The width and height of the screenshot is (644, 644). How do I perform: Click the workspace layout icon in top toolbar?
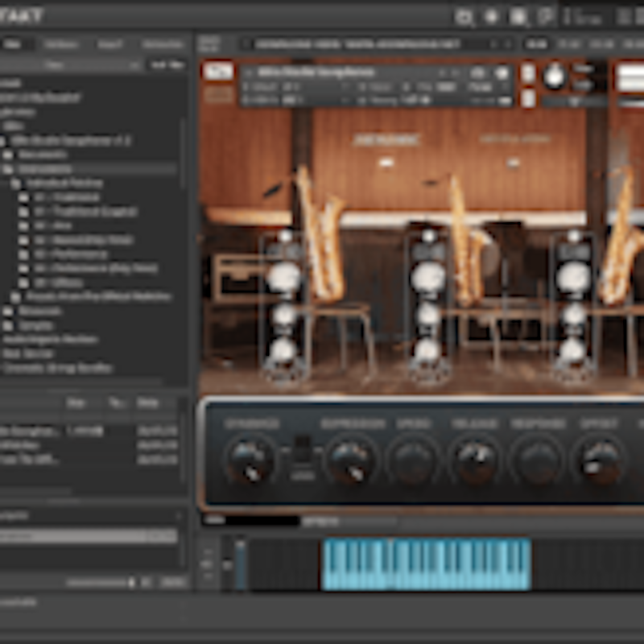(545, 16)
